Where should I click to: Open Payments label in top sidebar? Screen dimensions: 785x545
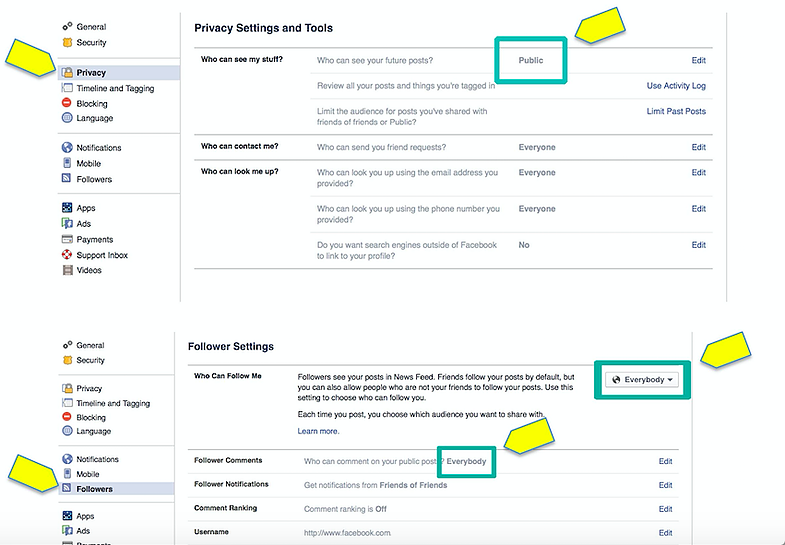95,240
